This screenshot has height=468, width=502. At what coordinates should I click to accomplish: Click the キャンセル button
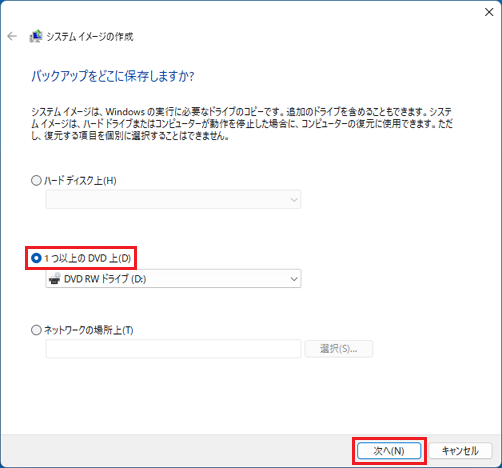point(460,451)
